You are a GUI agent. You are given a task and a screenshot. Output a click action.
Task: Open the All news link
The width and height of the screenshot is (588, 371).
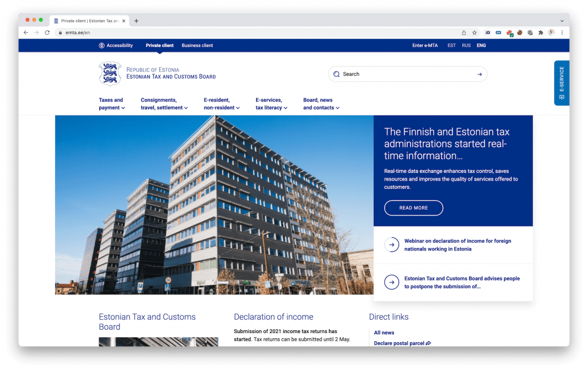tap(384, 333)
